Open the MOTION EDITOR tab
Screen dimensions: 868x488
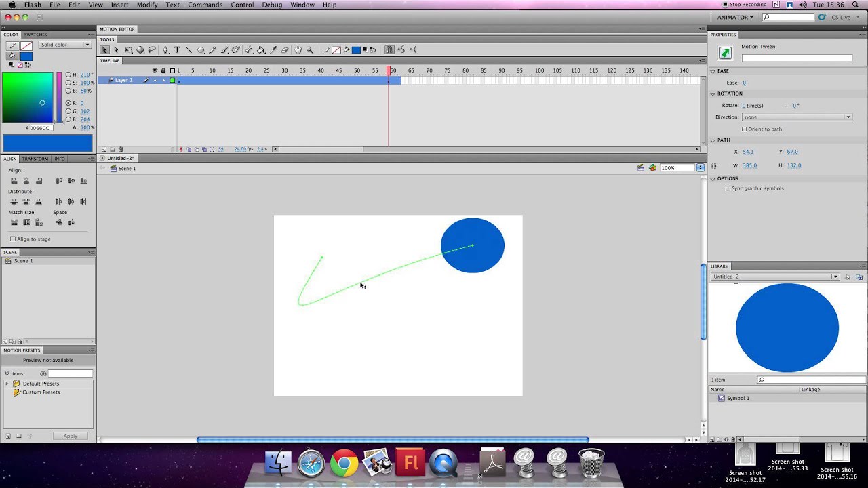(117, 29)
